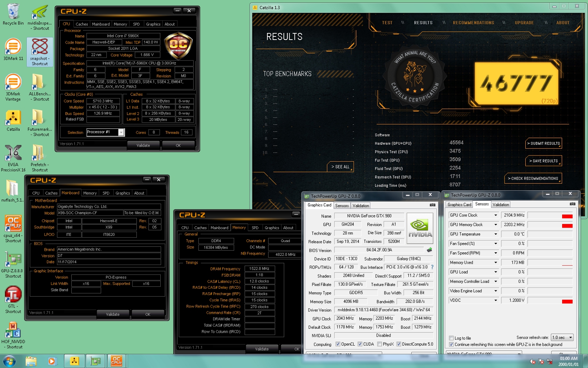Click the BIOS version export icon

click(x=429, y=250)
